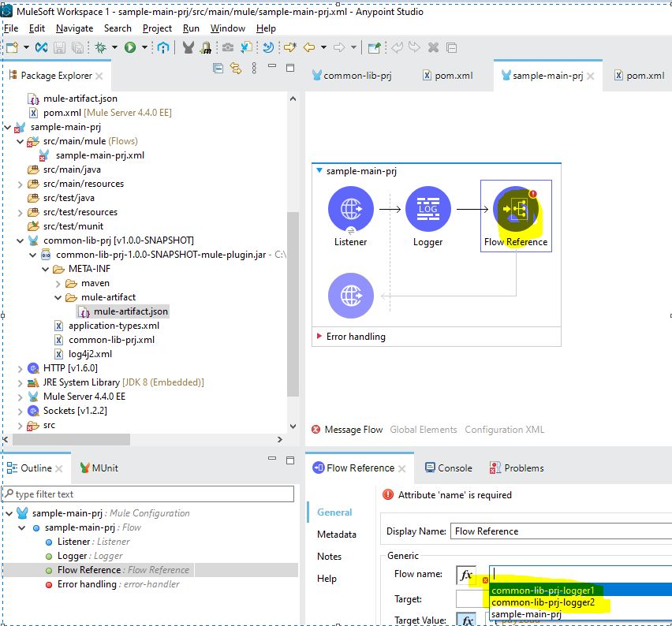Toggle the fx button for Target Value
Screen dimensions: 672x626
(x=466, y=620)
